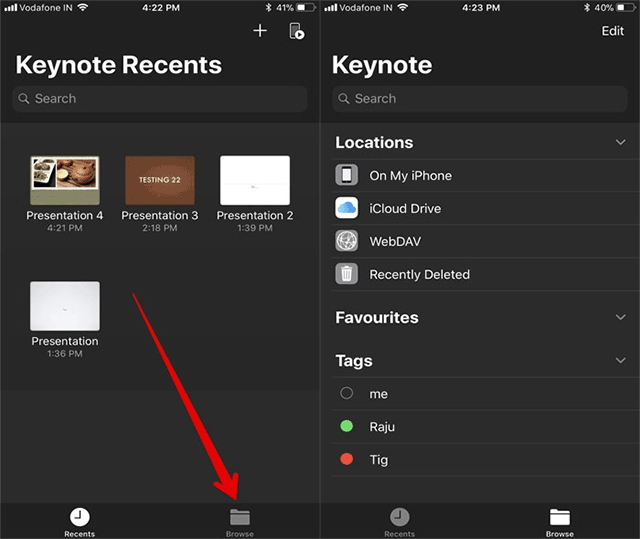Select the red dot of the Tig tag
Viewport: 640px width, 539px height.
pos(347,459)
